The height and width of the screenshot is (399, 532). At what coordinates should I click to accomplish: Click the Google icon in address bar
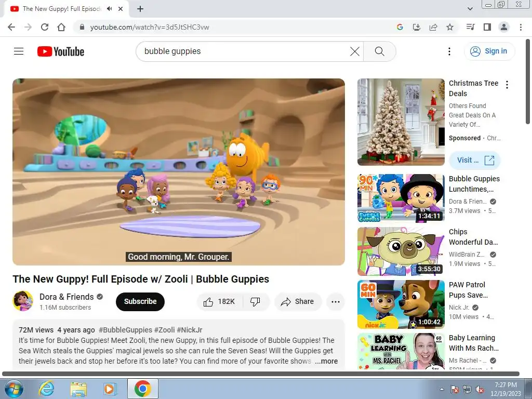click(x=400, y=27)
